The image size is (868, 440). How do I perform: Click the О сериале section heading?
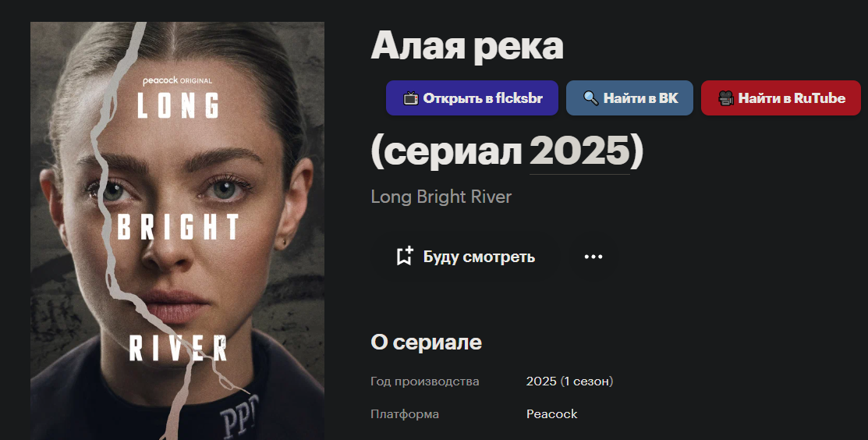tap(427, 342)
